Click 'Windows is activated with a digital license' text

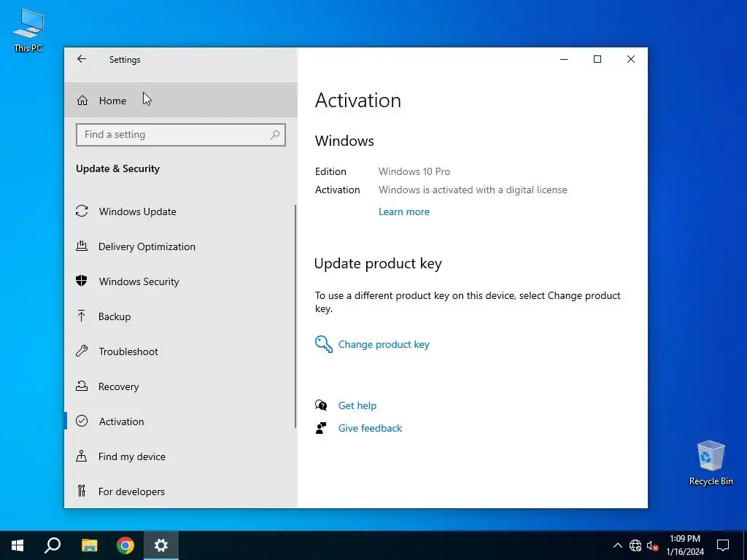click(x=473, y=190)
